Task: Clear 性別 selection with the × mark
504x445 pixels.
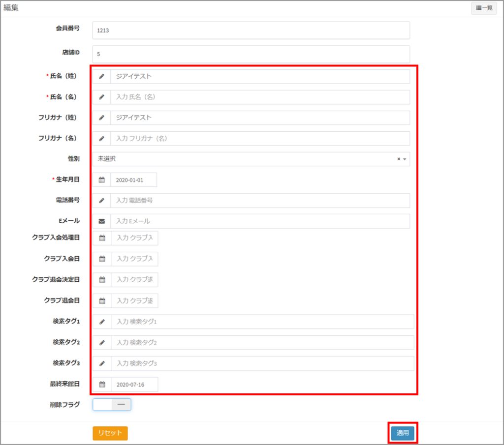Action: 399,159
